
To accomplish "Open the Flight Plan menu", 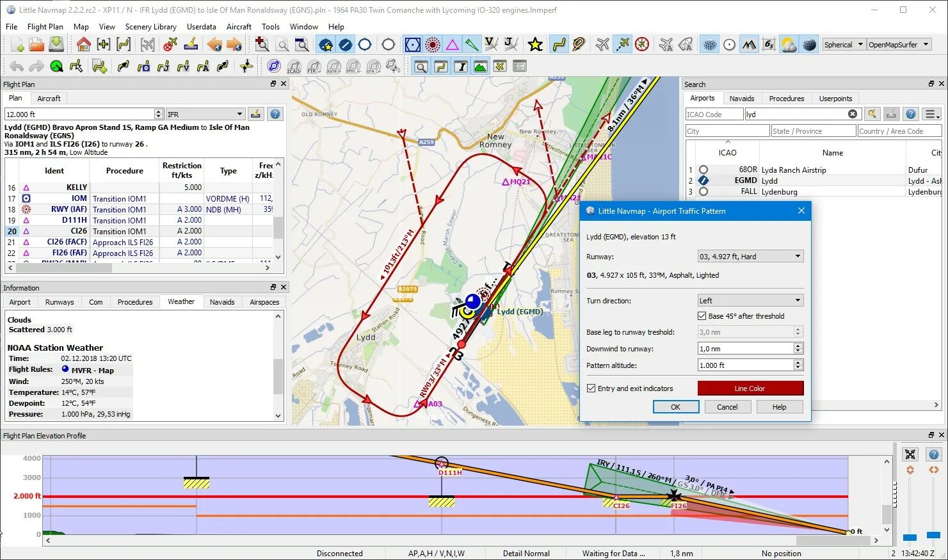I will tap(45, 27).
